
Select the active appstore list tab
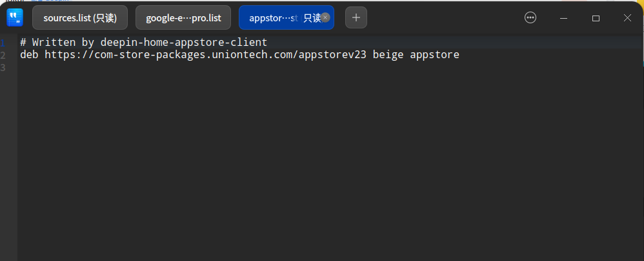[277, 17]
